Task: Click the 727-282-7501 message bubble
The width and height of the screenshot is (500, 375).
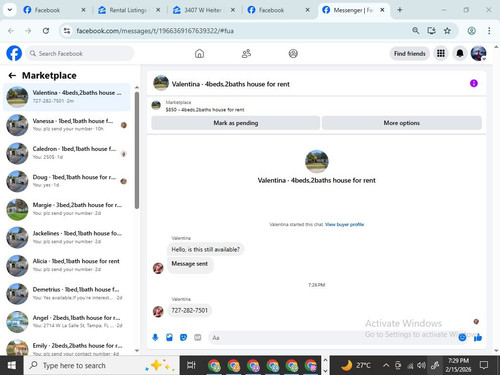Action: tap(189, 310)
